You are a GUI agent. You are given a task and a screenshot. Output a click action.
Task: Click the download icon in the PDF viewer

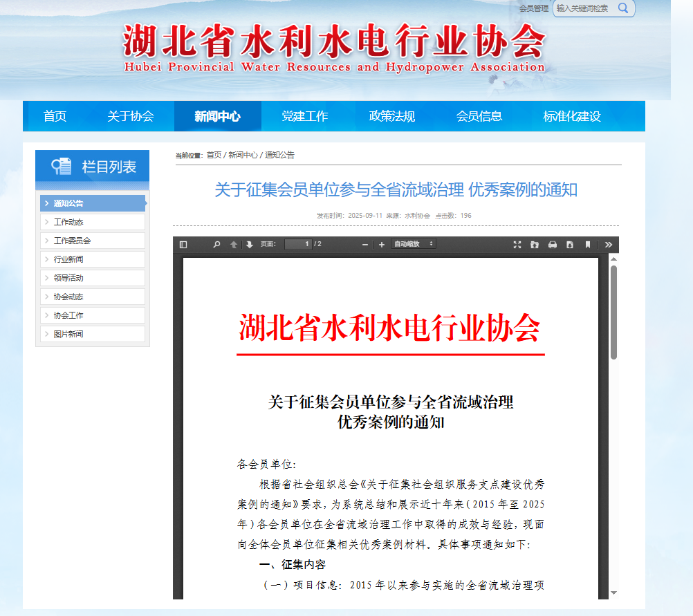point(569,244)
